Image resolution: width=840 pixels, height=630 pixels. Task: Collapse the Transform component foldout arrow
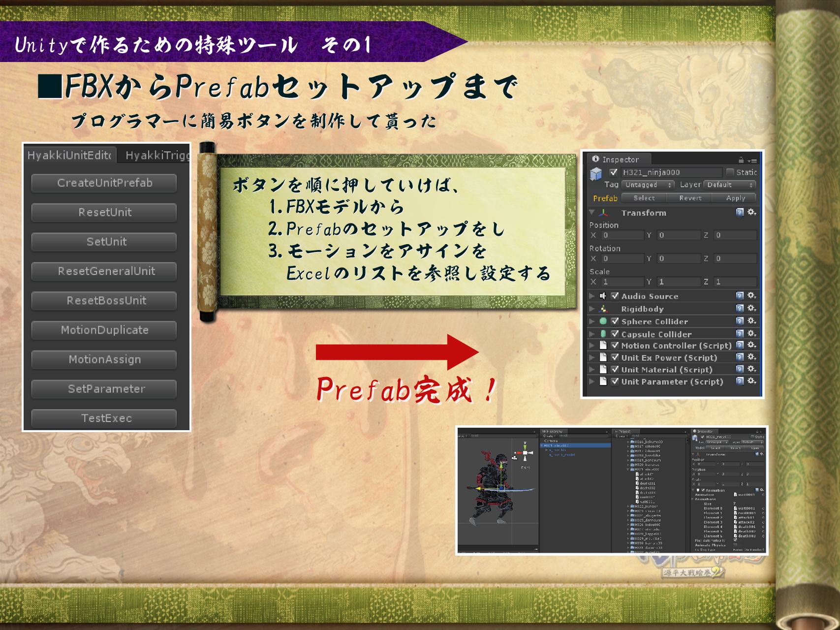[x=592, y=213]
